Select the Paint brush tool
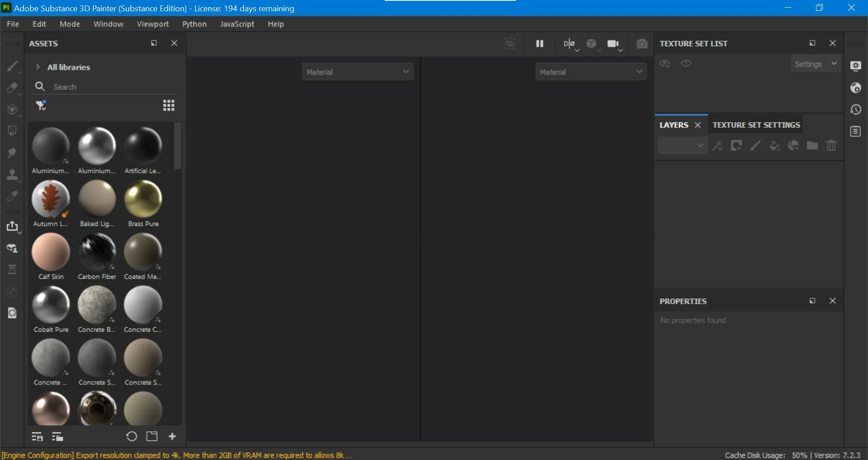This screenshot has width=868, height=460. [x=12, y=66]
